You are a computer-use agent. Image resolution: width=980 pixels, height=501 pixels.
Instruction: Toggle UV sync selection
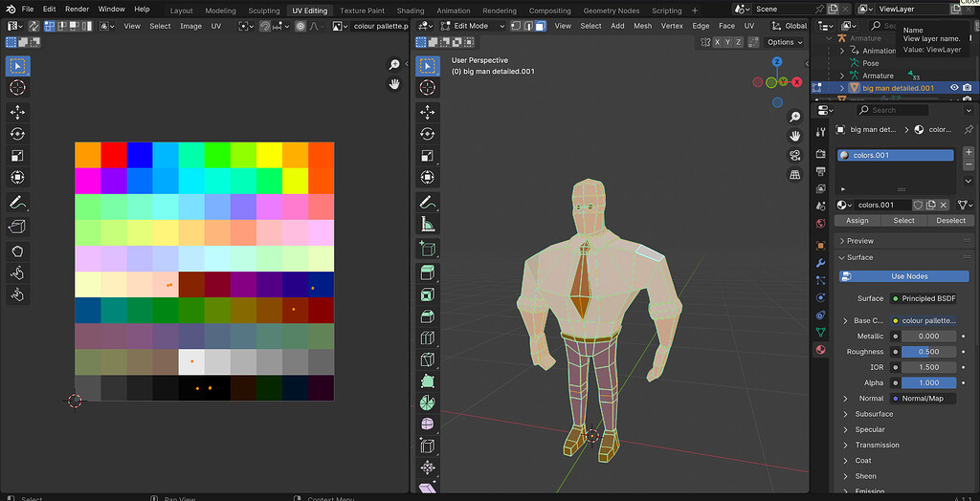point(33,26)
